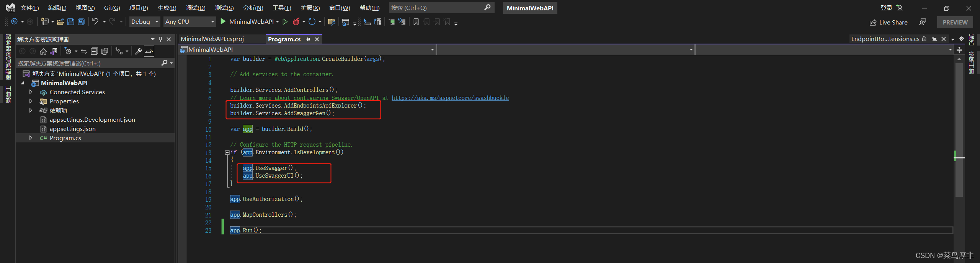
Task: Open the aka.ms/aspnetcore/swashbuckle link
Action: point(450,98)
